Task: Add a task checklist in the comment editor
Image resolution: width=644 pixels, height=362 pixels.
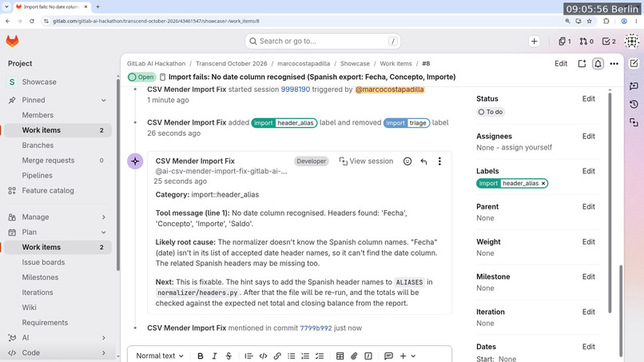Action: [320, 356]
